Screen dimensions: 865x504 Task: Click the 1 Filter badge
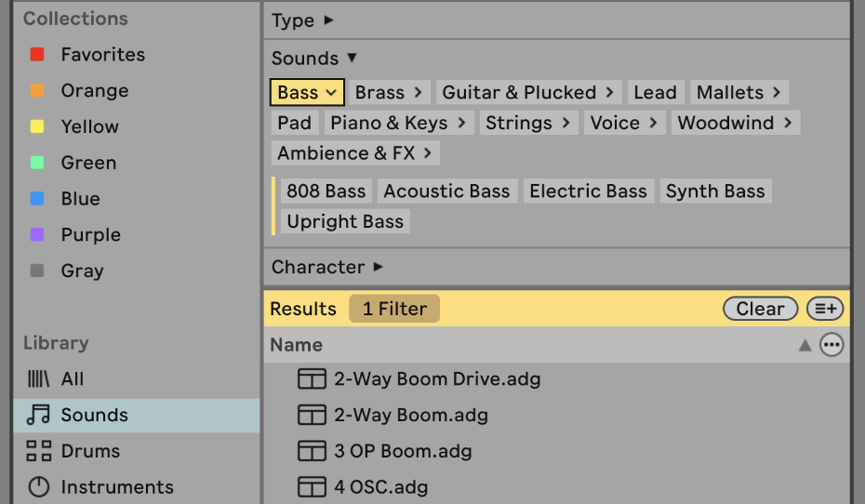tap(394, 309)
